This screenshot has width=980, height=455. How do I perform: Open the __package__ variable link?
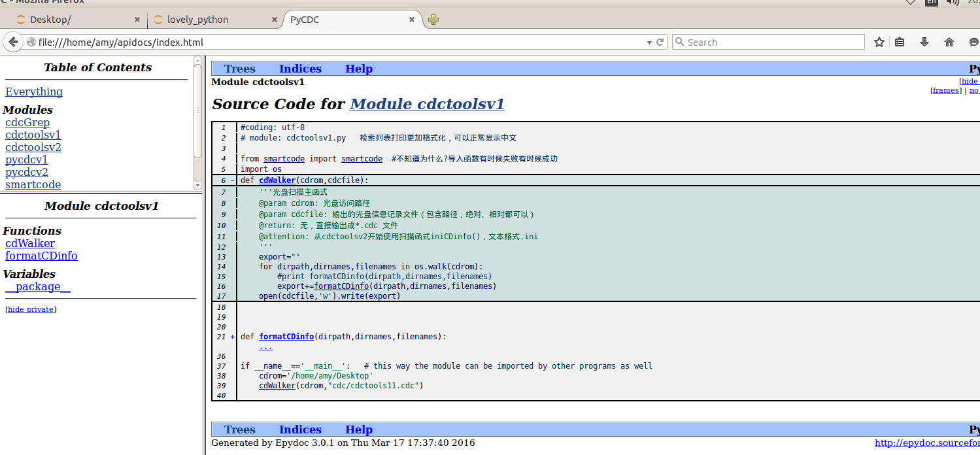[38, 286]
